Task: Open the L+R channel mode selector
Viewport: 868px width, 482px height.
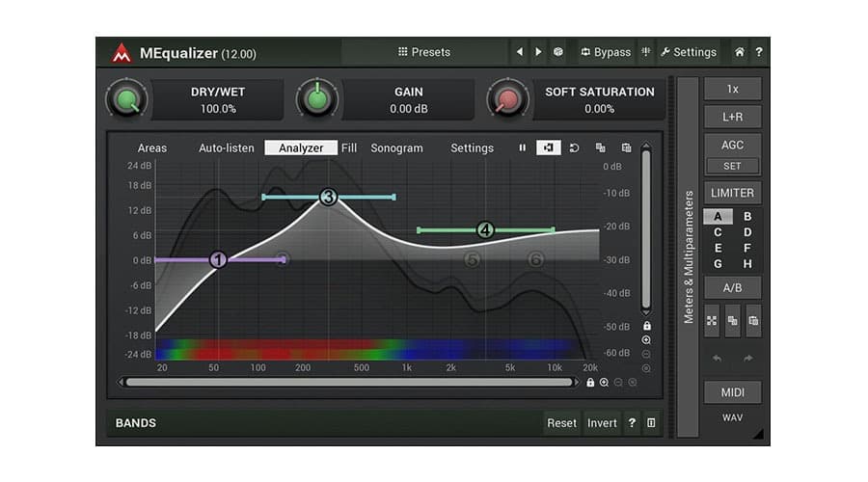Action: pyautogui.click(x=732, y=117)
